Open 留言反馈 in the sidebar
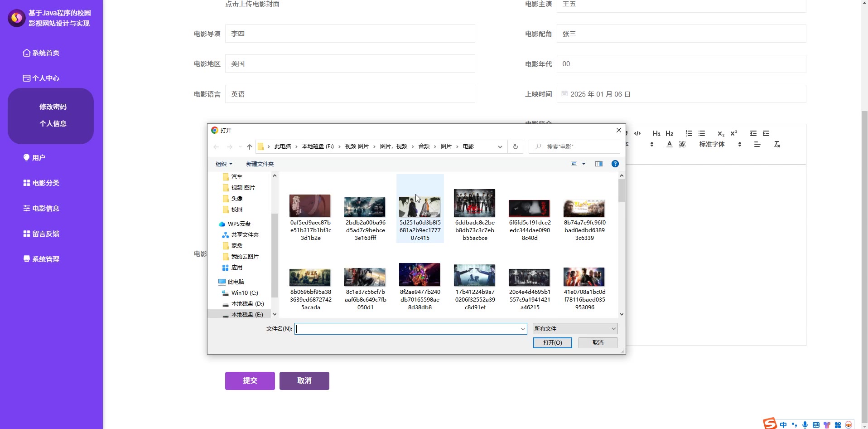 click(41, 234)
